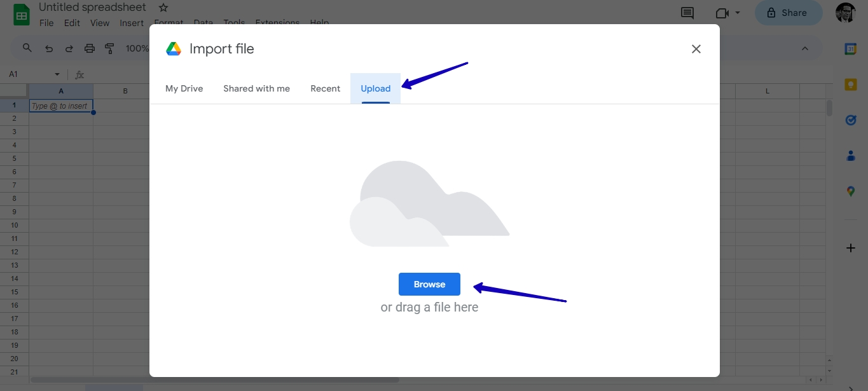Select column L header
Viewport: 868px width, 391px height.
[768, 91]
